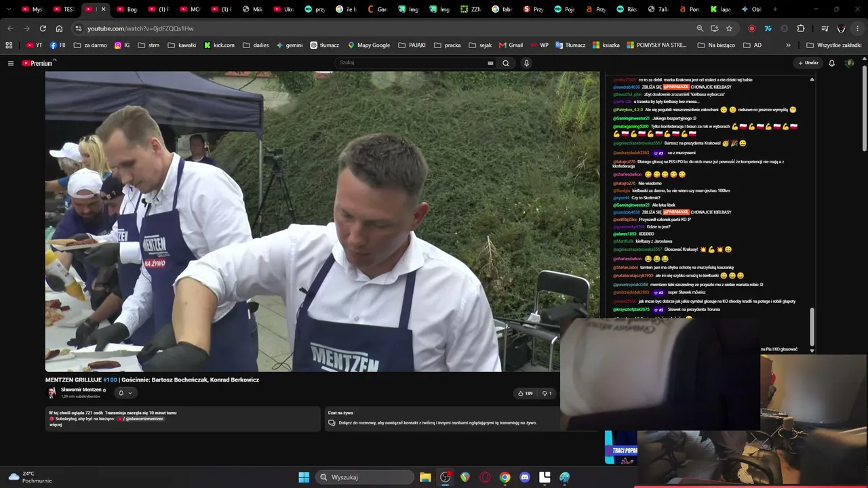Expand the description by clicking więcej
Screen dimensions: 868x488
[x=56, y=425]
